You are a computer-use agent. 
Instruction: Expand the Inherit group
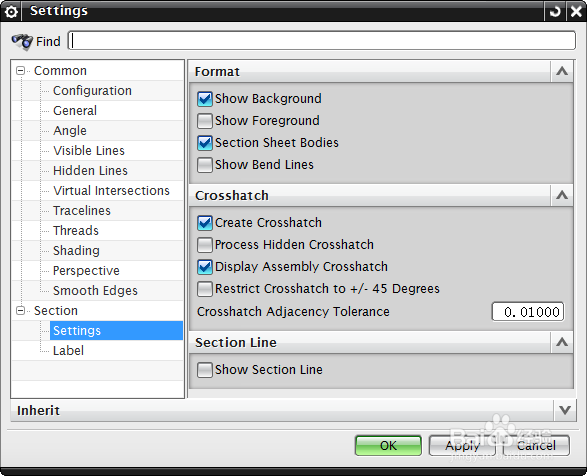click(565, 410)
